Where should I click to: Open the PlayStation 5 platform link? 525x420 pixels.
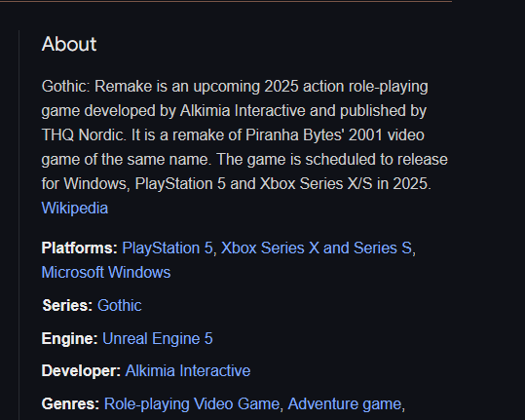(x=168, y=248)
